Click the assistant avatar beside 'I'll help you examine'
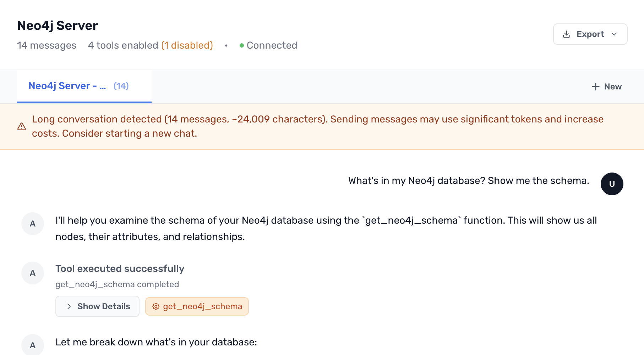644x355 pixels. tap(33, 224)
